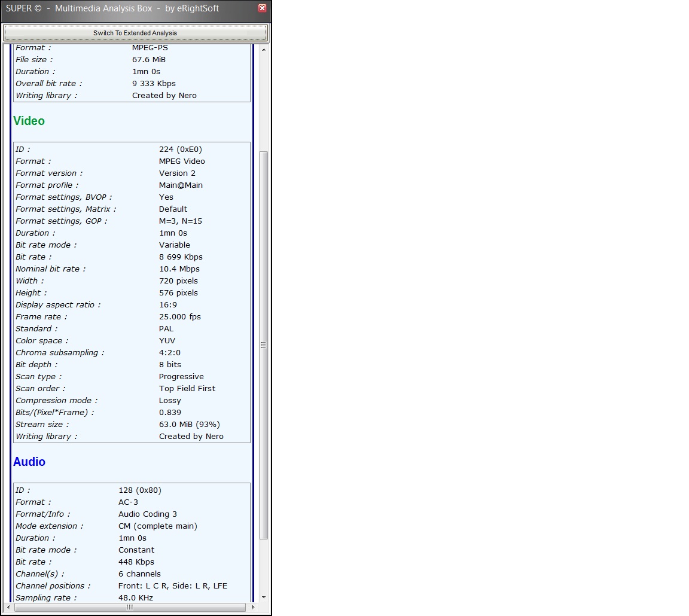Click the PAL standard value
The width and height of the screenshot is (689, 616).
(166, 329)
